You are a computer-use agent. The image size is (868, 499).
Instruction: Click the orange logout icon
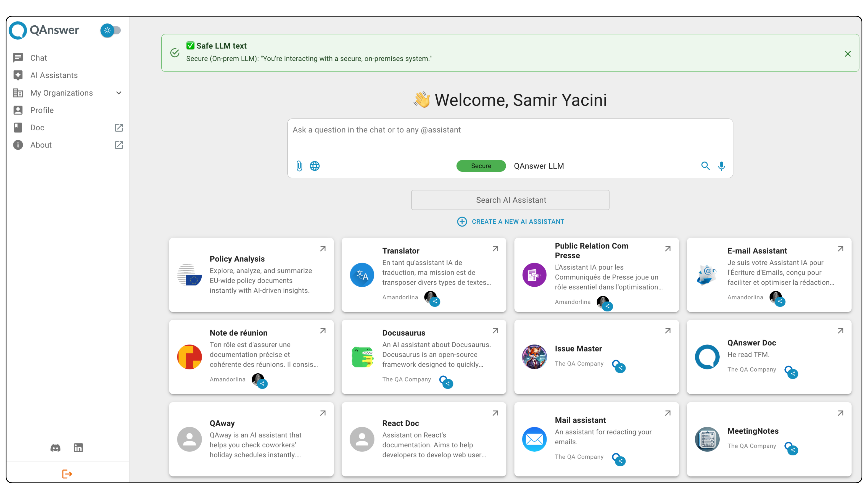point(67,474)
